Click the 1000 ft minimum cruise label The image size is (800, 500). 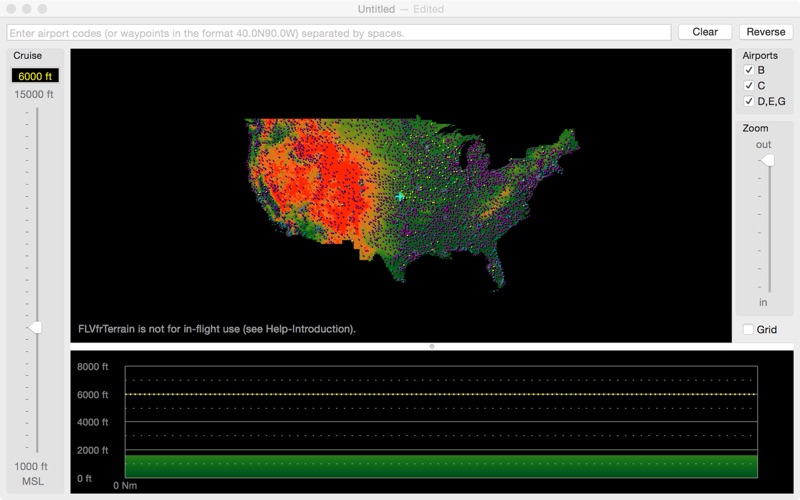point(31,466)
